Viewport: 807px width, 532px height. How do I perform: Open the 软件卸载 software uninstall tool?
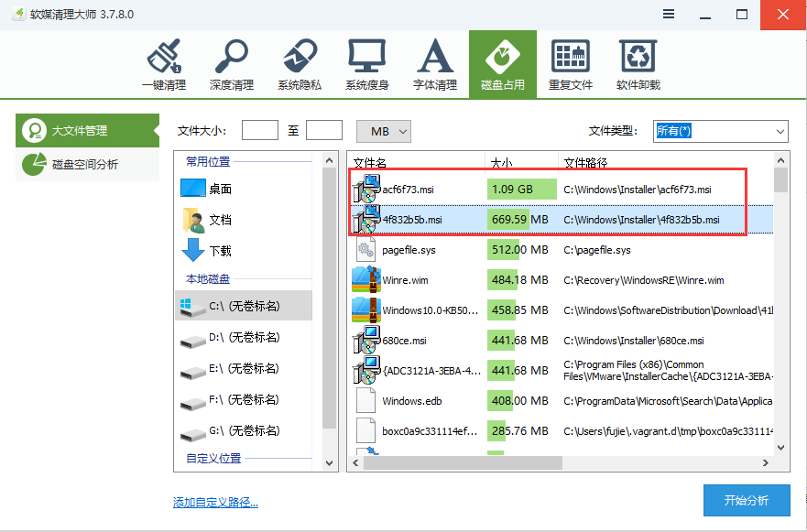click(x=638, y=64)
